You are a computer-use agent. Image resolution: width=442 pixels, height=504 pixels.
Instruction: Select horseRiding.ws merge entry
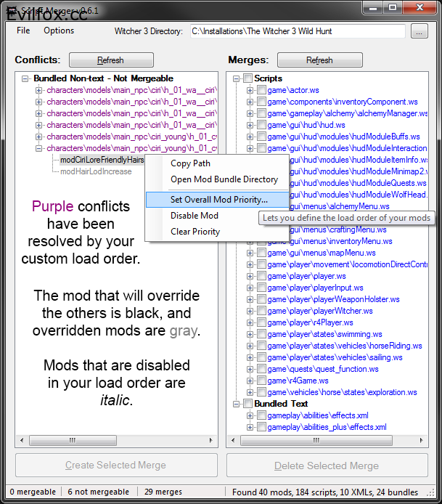pyautogui.click(x=345, y=346)
